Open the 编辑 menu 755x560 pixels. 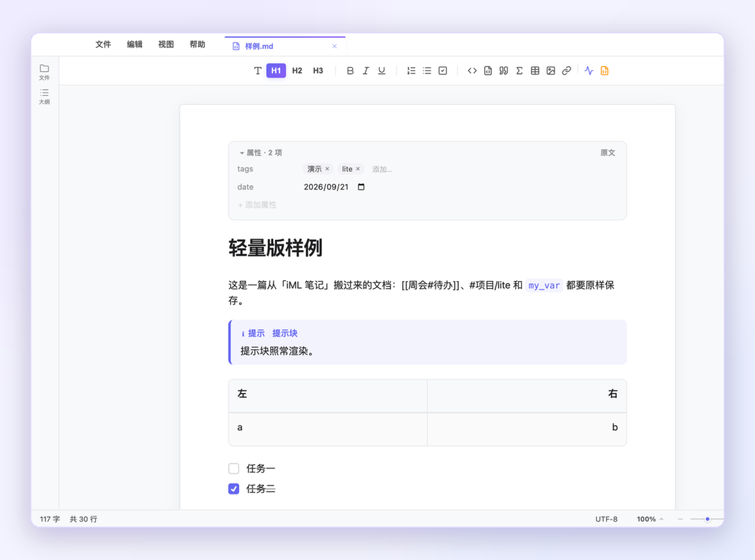click(134, 44)
